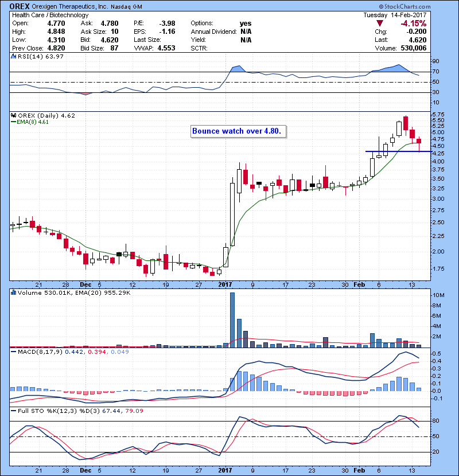Click the Ask value 4.780
Screen dimensions: 459x476
110,24
